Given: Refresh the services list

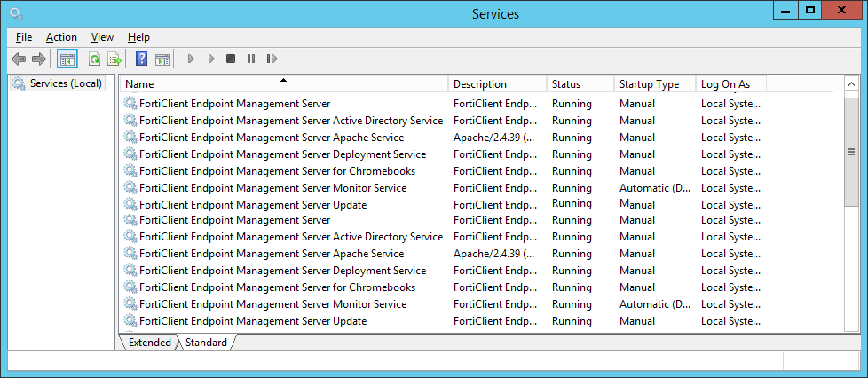Looking at the screenshot, I should [x=94, y=59].
